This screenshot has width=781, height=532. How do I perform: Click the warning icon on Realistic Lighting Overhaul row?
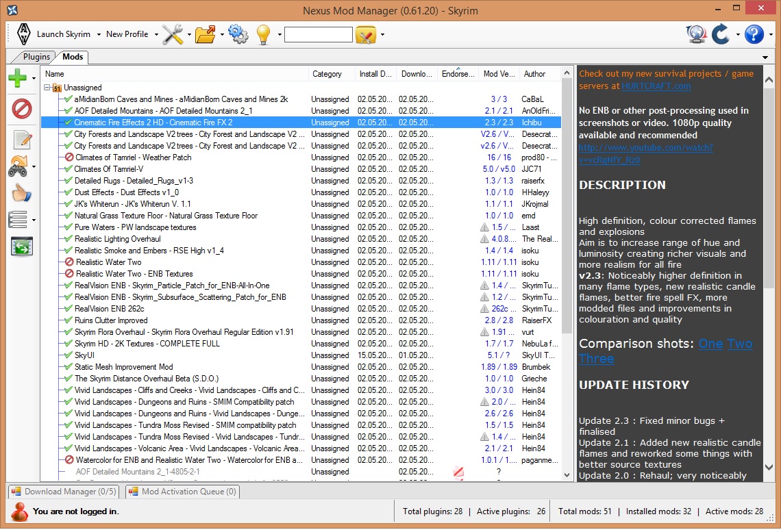[484, 239]
